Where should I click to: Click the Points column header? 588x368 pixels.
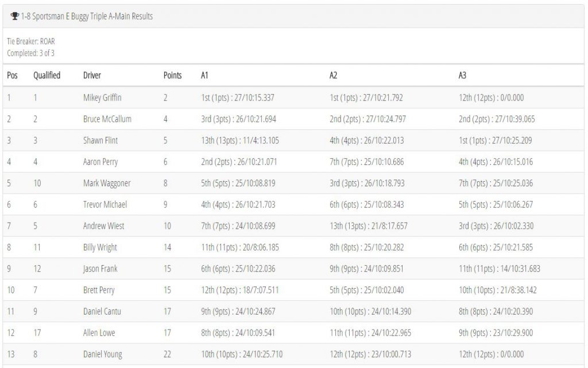[172, 75]
